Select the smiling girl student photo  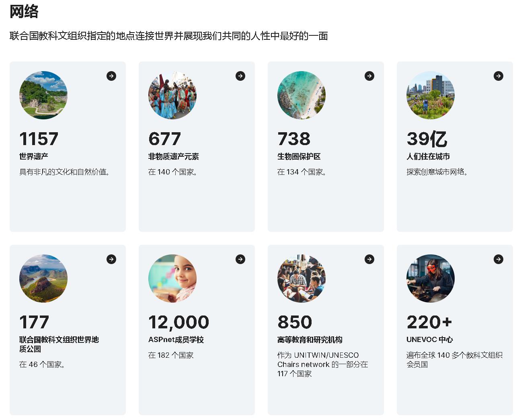[x=172, y=279]
